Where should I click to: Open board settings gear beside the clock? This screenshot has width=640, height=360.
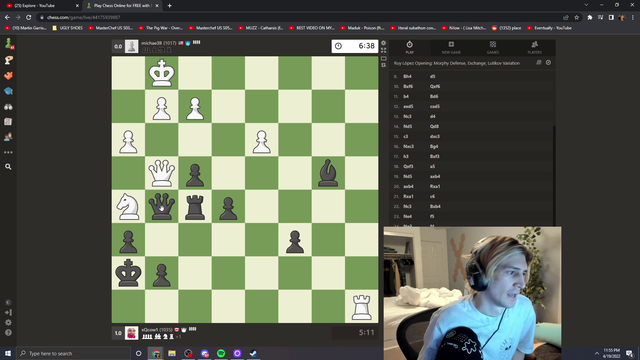tap(383, 43)
